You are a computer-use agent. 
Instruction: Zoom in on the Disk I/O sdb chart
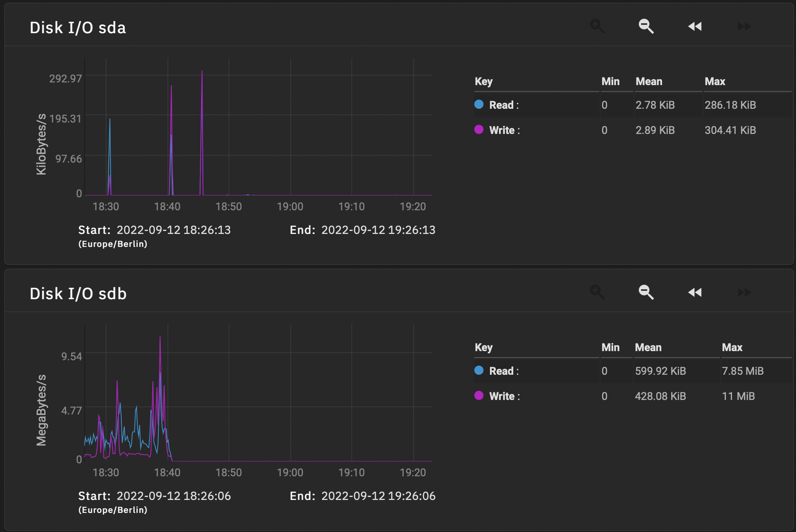[597, 292]
